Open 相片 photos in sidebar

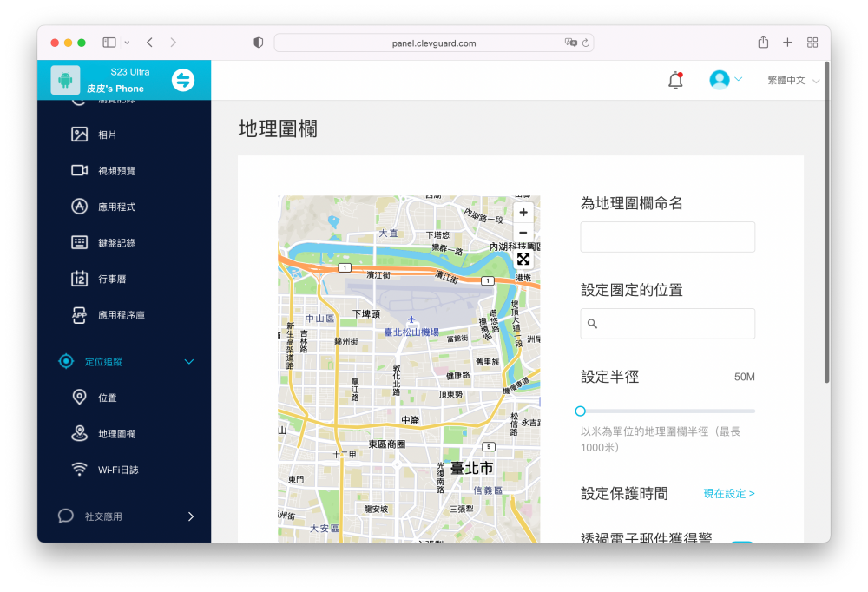(x=107, y=135)
